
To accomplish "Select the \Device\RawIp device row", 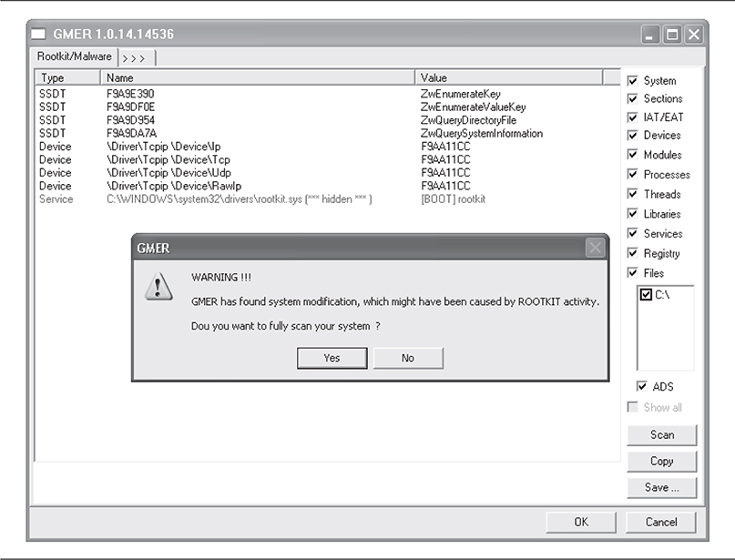I will [x=327, y=186].
